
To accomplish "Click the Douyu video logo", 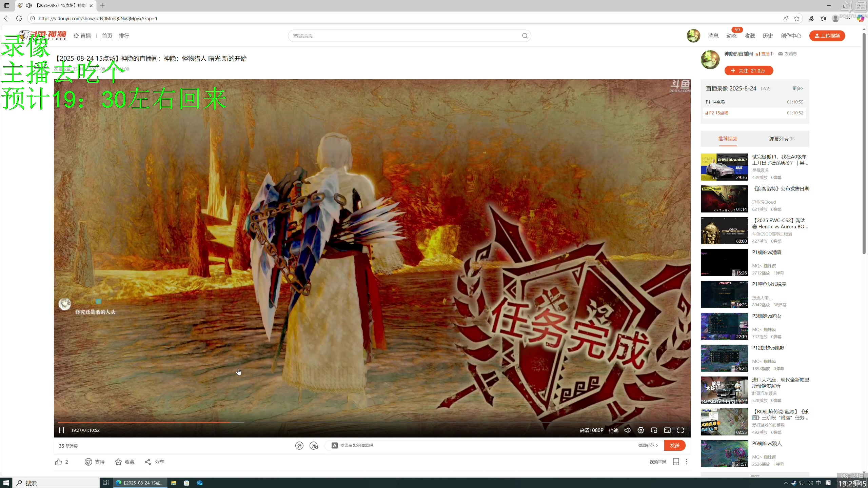I will (x=42, y=35).
